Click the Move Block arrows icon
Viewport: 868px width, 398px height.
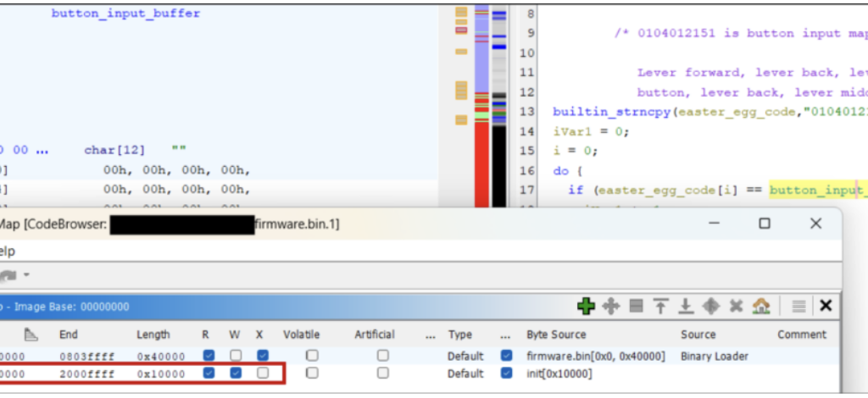coord(611,306)
